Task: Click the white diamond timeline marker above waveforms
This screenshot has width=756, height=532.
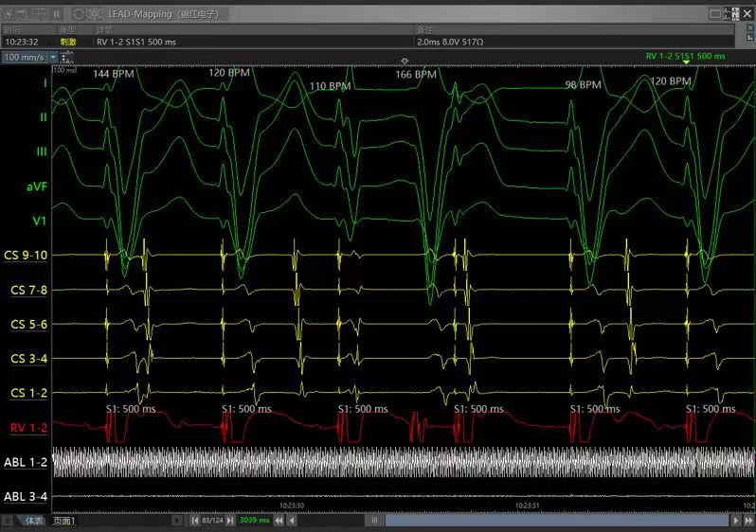Action: coord(405,61)
